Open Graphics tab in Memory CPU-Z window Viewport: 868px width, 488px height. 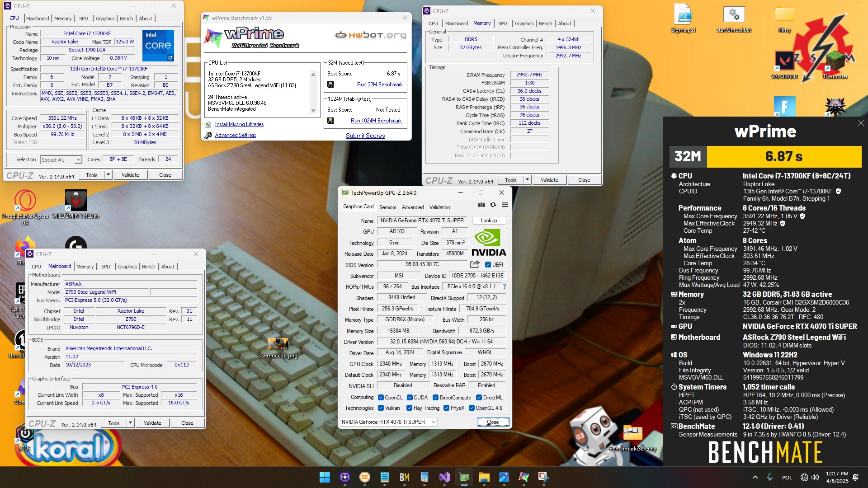point(524,23)
